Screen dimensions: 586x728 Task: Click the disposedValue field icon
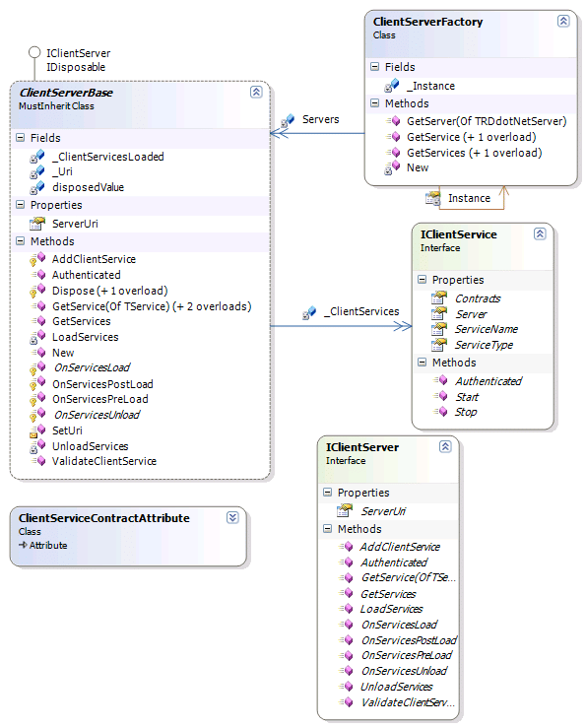tap(37, 187)
